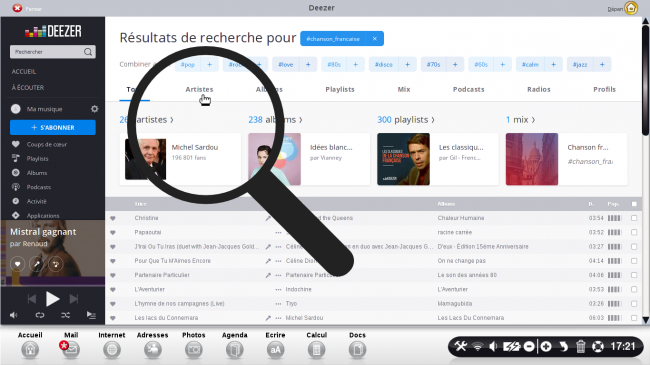This screenshot has height=365, width=650.
Task: Skip to the next track
Action: [x=74, y=299]
